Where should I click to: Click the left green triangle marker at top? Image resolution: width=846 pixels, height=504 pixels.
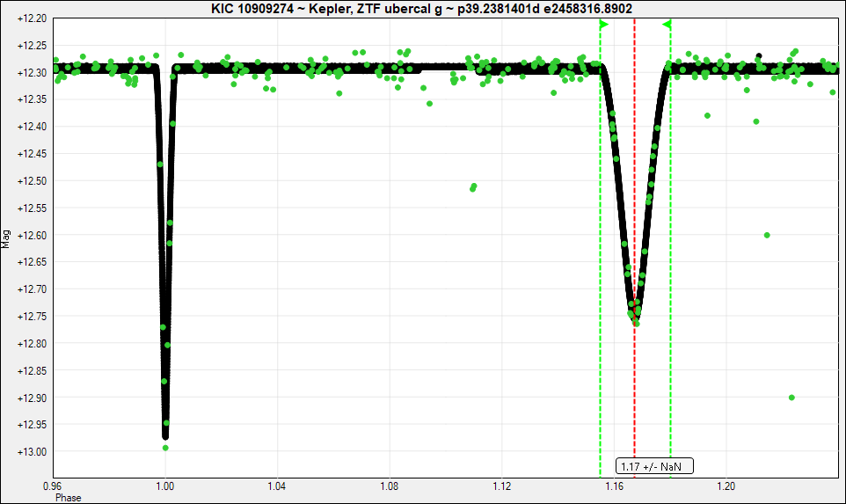pyautogui.click(x=603, y=25)
